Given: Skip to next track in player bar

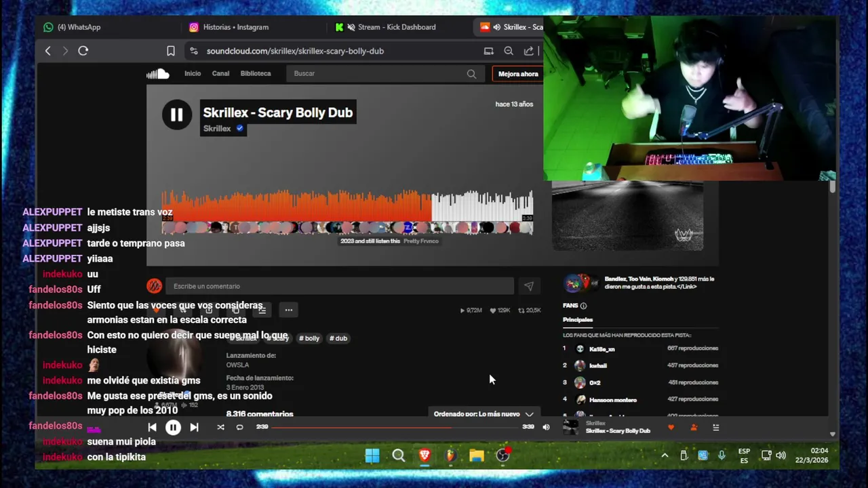Looking at the screenshot, I should [x=194, y=427].
